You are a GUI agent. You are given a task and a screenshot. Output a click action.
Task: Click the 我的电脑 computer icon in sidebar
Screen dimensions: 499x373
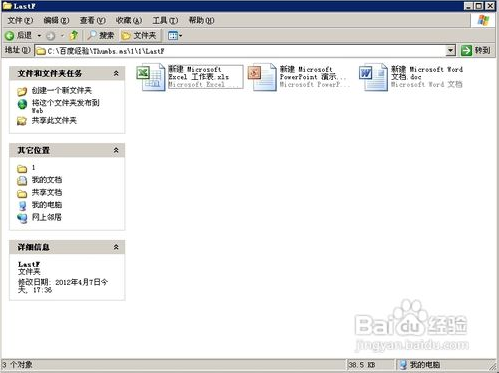22,206
